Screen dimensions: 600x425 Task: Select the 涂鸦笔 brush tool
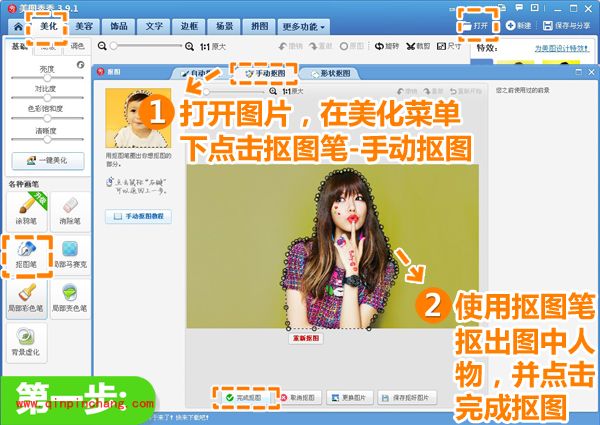point(26,211)
